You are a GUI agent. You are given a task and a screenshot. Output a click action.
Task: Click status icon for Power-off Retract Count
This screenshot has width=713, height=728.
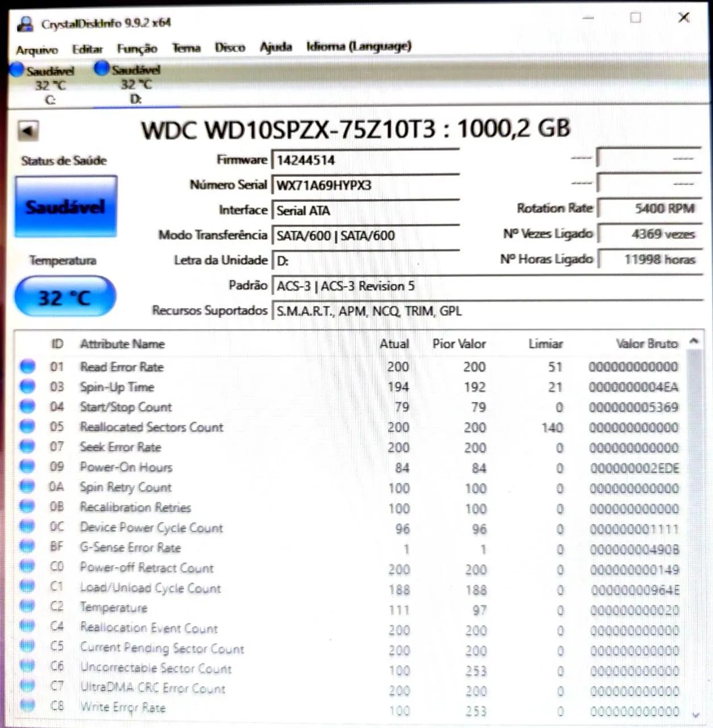pyautogui.click(x=27, y=566)
